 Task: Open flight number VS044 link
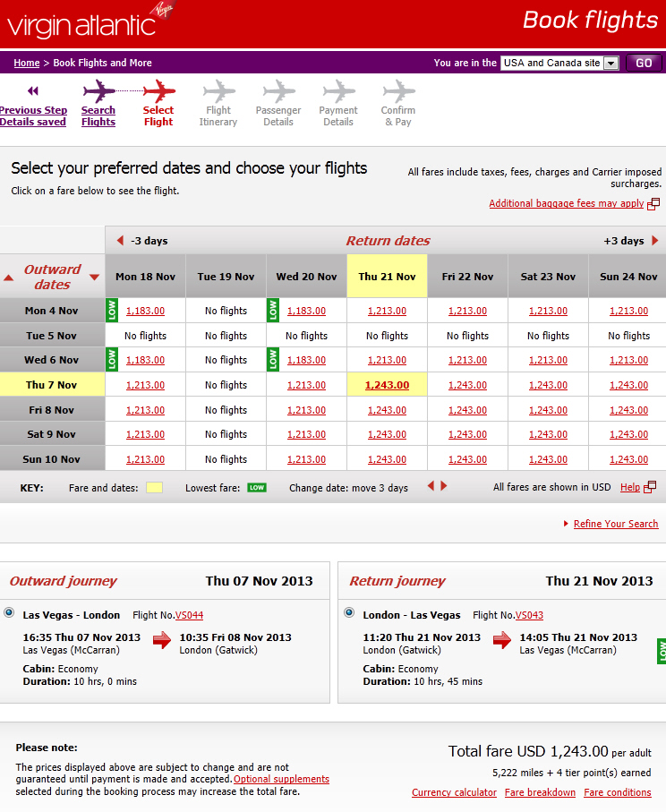(190, 615)
